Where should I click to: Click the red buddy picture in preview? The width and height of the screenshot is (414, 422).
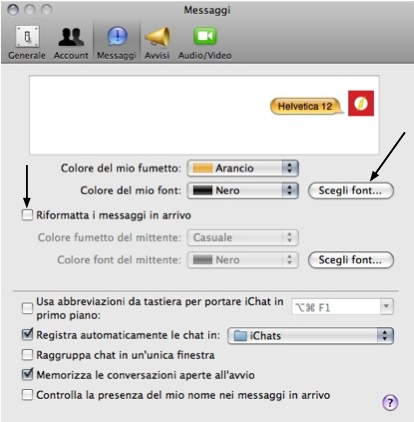point(361,103)
